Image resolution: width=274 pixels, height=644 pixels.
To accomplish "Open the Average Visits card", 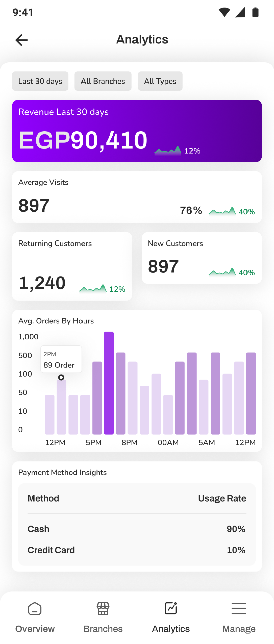I will pyautogui.click(x=137, y=197).
